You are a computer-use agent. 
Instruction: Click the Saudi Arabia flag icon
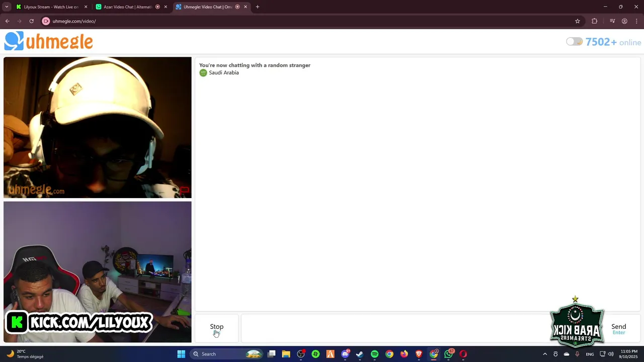203,73
